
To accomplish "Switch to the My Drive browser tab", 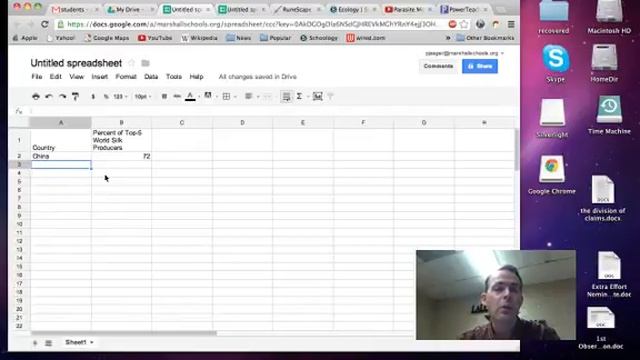I will 130,9.
